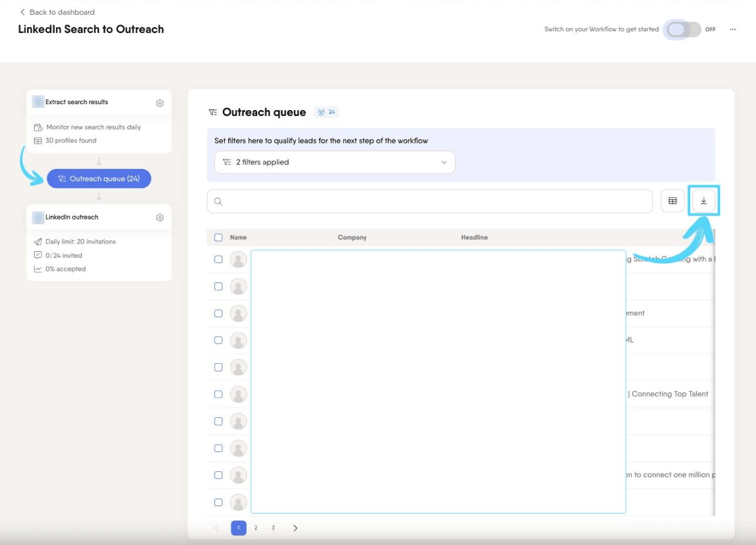Select the Outreach queue (24) button
Screen dimensions: 756x545
(x=99, y=178)
